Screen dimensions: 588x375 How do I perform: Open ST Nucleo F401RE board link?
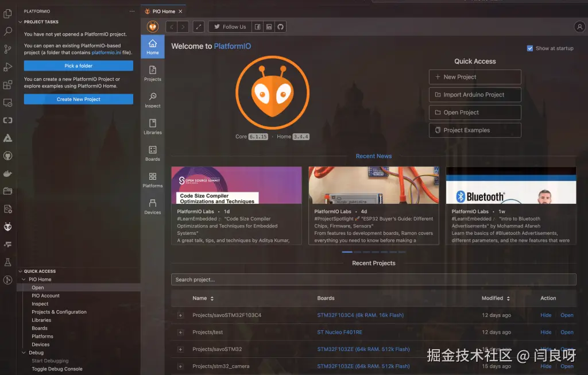click(339, 333)
